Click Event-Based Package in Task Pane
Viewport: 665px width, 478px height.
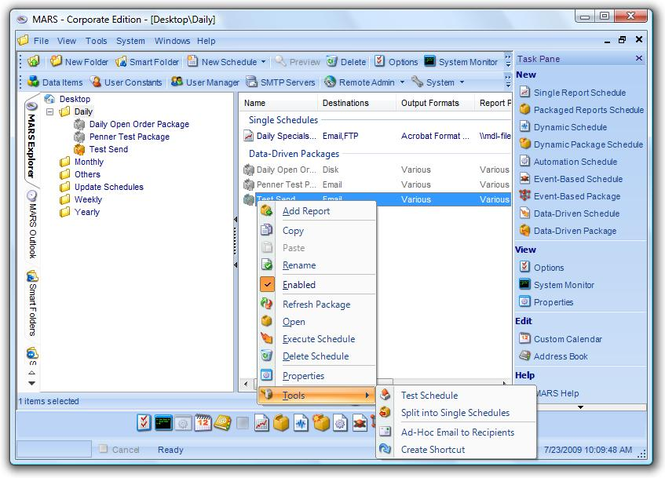tap(570, 196)
